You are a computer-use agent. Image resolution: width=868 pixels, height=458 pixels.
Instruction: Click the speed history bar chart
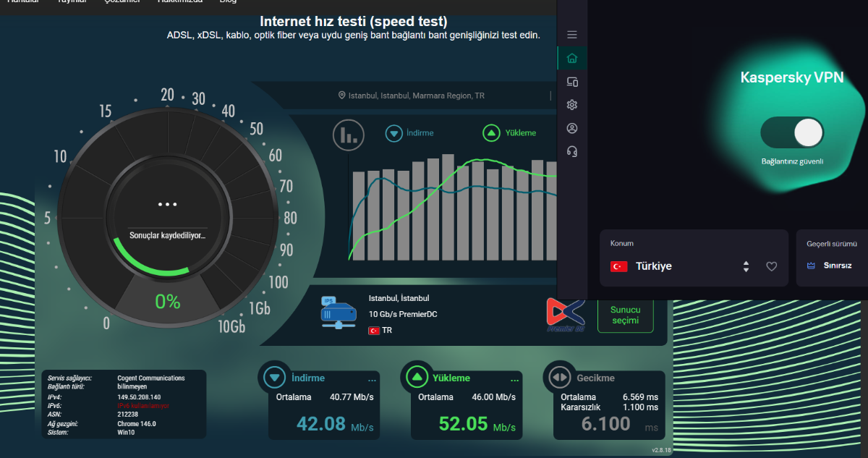[x=454, y=208]
